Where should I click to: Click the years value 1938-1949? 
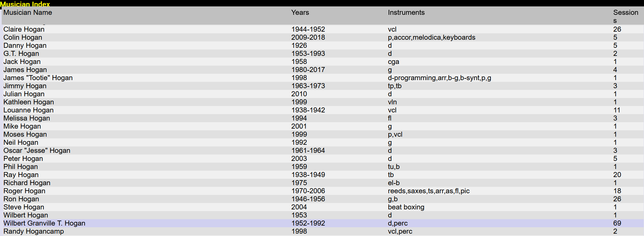point(308,175)
